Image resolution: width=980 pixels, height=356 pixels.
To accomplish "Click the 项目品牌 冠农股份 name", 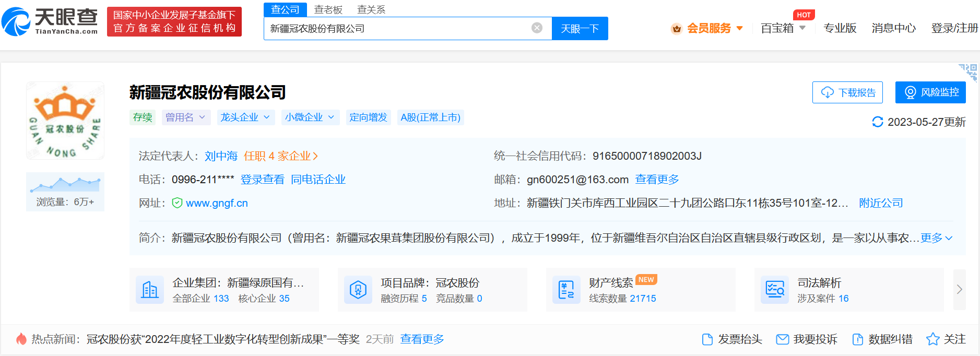I will click(x=430, y=283).
